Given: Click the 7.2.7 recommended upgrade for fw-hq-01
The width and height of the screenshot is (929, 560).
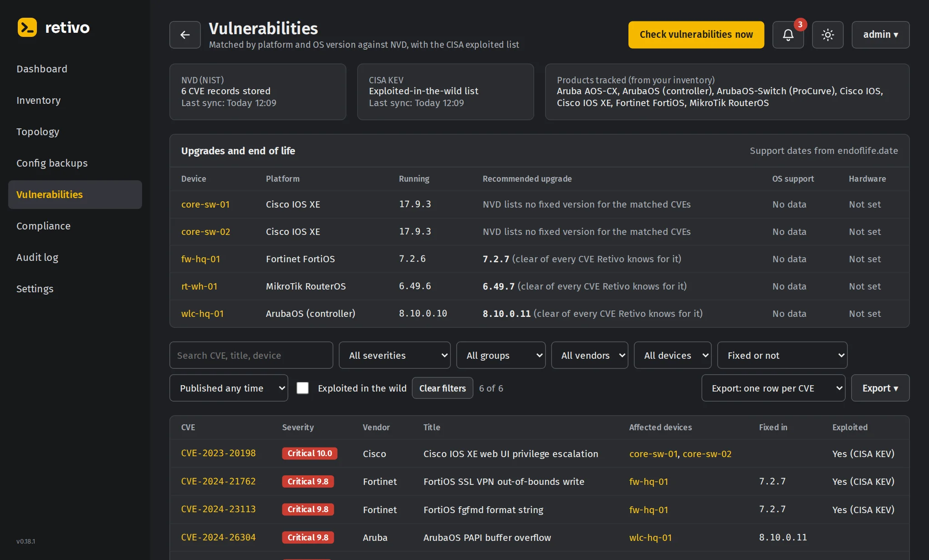Looking at the screenshot, I should (496, 259).
